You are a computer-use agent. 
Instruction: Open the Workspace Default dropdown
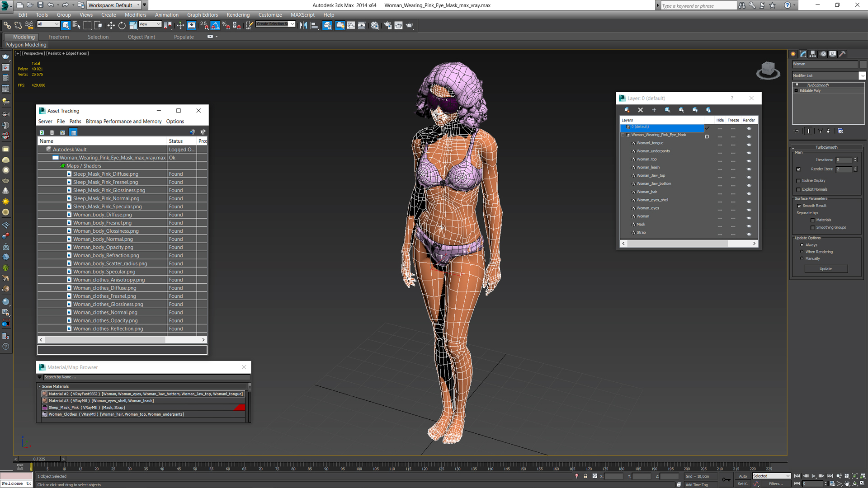coord(115,5)
